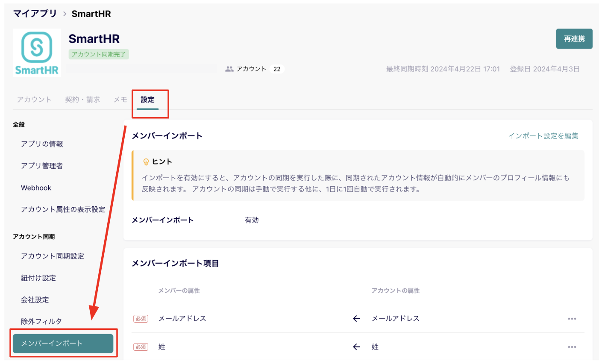Click the 有効 status value
The image size is (599, 364).
click(x=252, y=220)
